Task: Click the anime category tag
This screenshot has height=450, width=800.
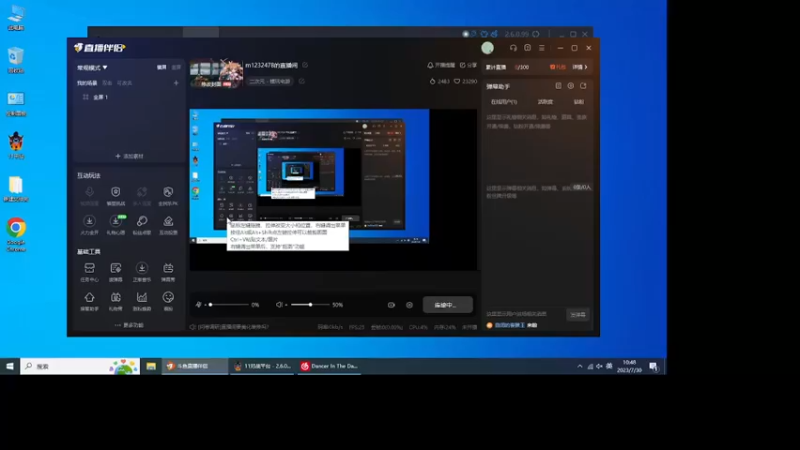Action: 269,81
